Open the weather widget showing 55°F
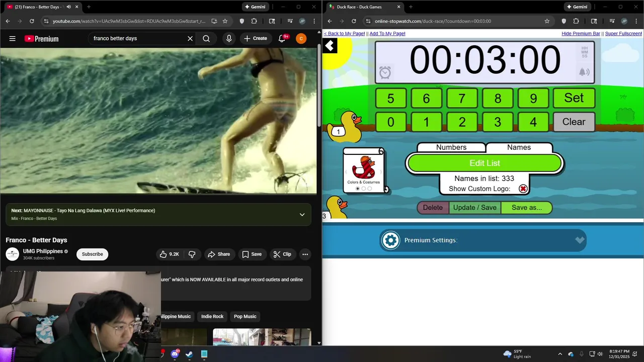The image size is (644, 362). (518, 354)
